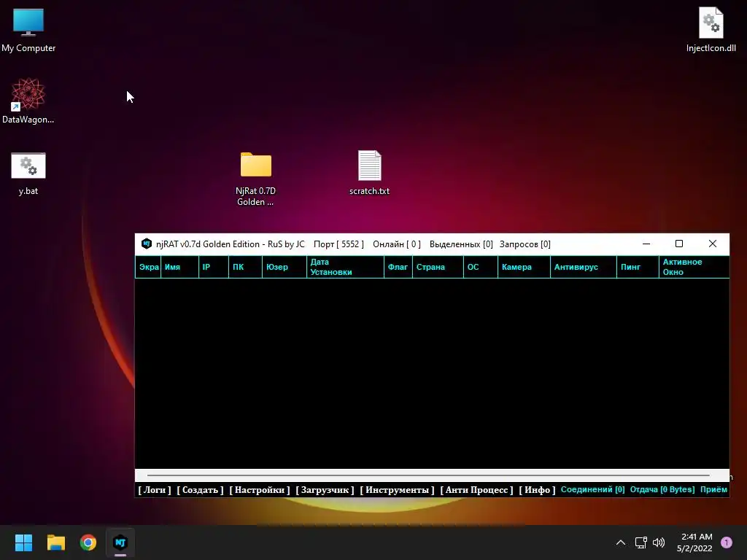This screenshot has width=747, height=560.
Task: Open the [ Инфо ] menu
Action: click(538, 489)
